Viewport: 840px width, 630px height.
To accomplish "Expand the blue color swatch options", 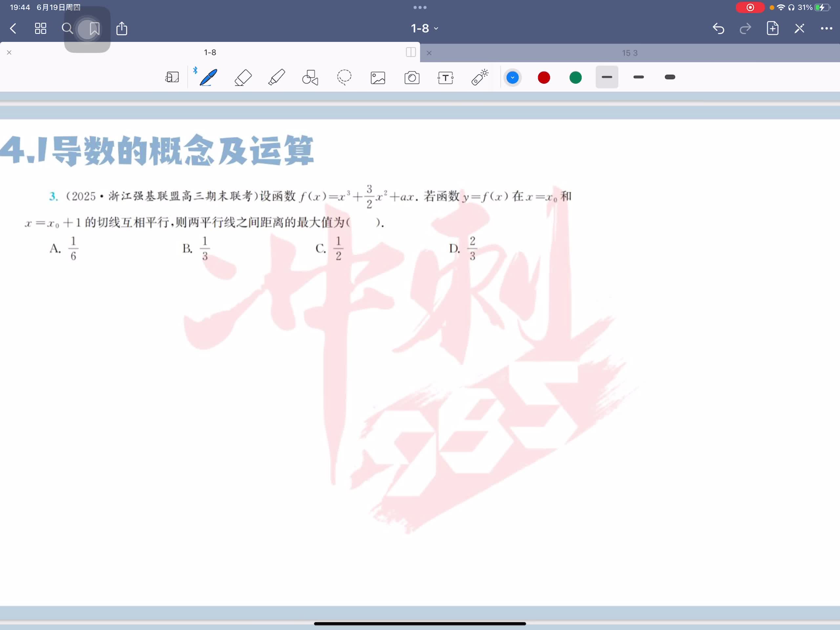I will pos(512,77).
